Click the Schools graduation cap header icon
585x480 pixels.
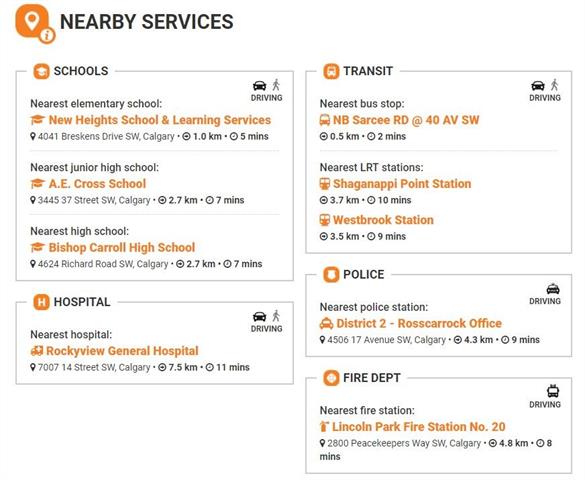pyautogui.click(x=41, y=71)
